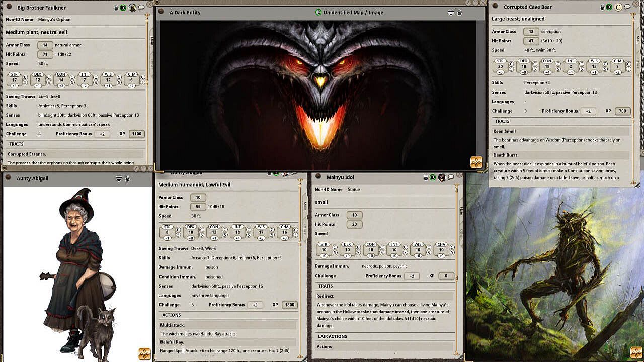
Task: Click the gold resize icon on A Dark Entity
Action: pyautogui.click(x=476, y=162)
